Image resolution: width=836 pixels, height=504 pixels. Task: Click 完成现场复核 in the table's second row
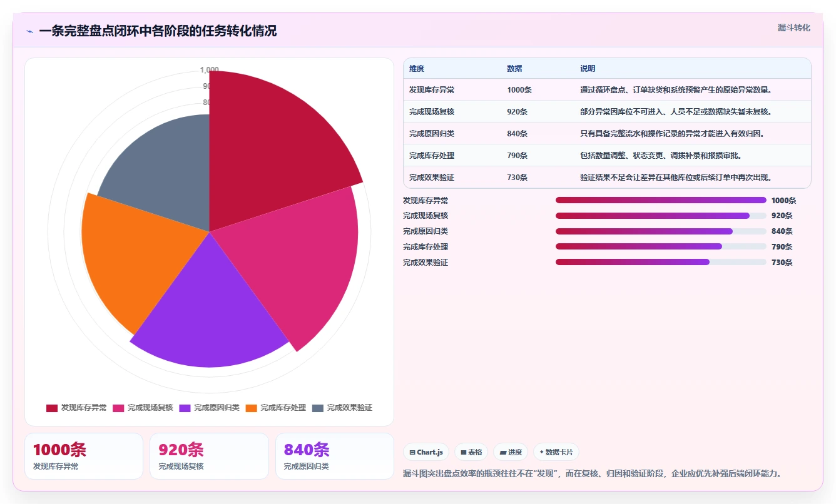432,112
